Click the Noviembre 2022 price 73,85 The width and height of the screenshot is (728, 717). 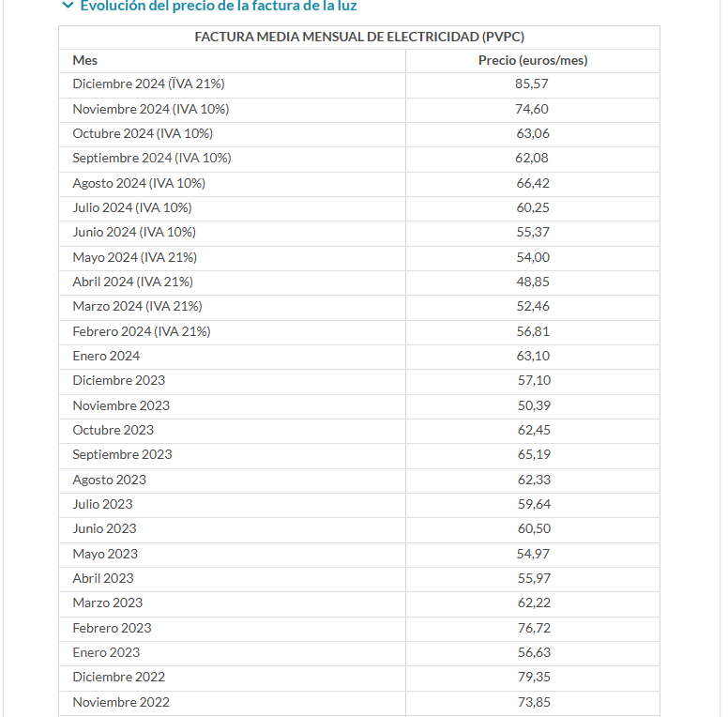click(x=535, y=703)
